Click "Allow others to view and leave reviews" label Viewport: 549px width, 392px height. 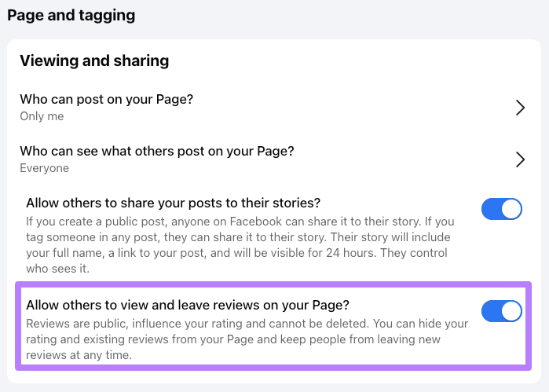[x=188, y=305]
